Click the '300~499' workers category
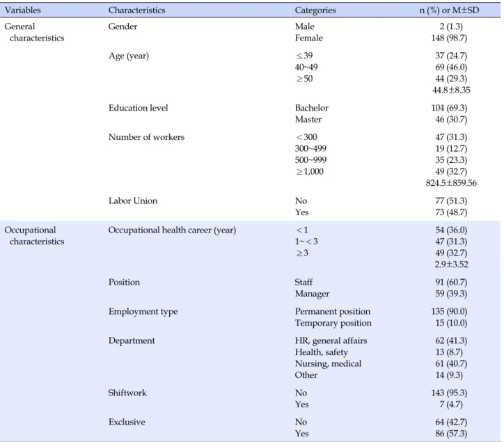The height and width of the screenshot is (442, 504). click(x=310, y=149)
